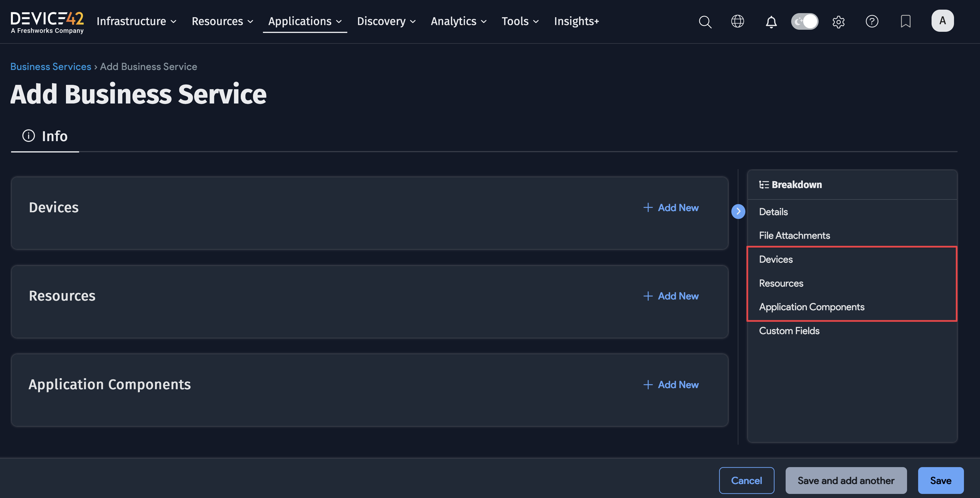Open the Business Services breadcrumb link
980x498 pixels.
[x=50, y=66]
